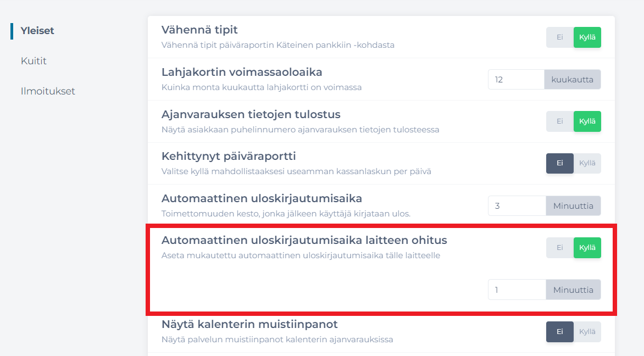This screenshot has width=644, height=356.
Task: Click the device override minutes field showing 1
Action: tap(516, 290)
